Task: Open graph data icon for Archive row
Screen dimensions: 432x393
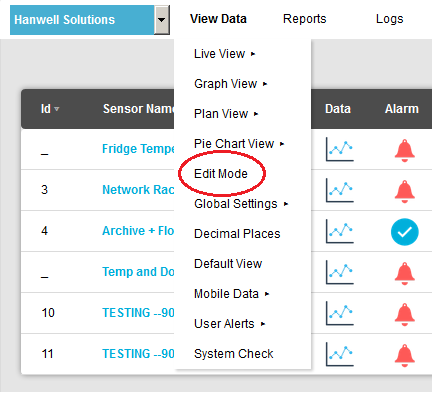Action: coord(339,231)
